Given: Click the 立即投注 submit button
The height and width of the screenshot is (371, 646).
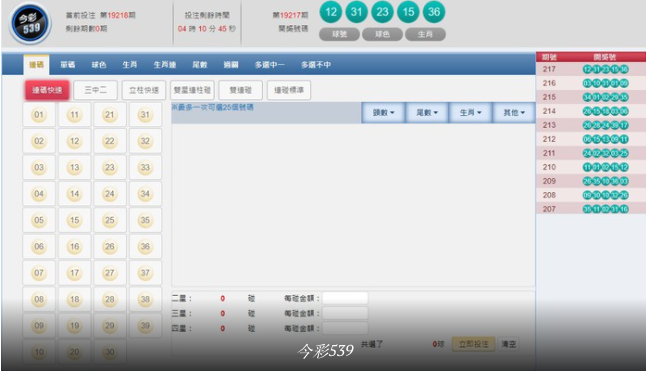Looking at the screenshot, I should tap(473, 344).
